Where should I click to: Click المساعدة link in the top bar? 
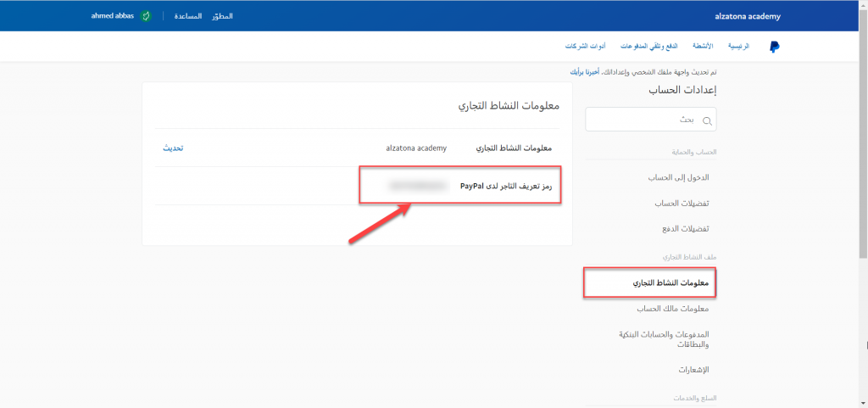(188, 16)
